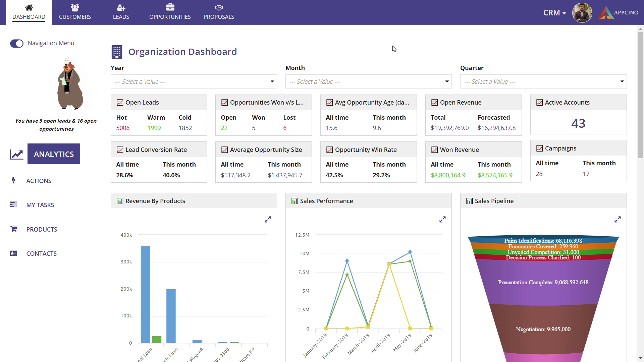Click the user profile avatar photo
The image size is (644, 362).
tap(582, 13)
